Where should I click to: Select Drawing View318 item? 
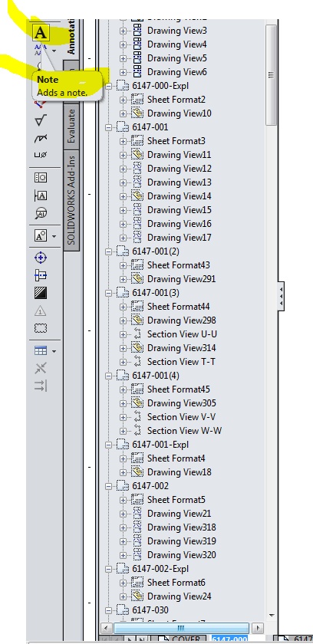pyautogui.click(x=182, y=527)
